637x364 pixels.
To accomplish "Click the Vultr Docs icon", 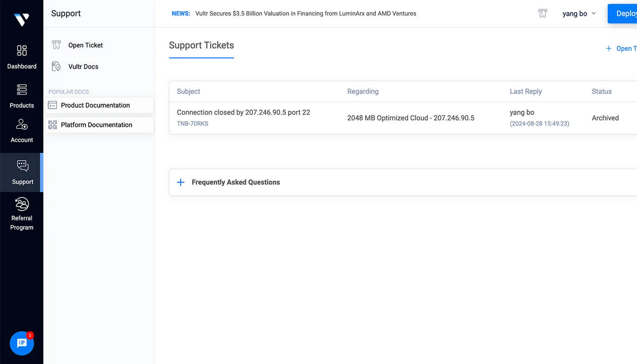I will (56, 66).
